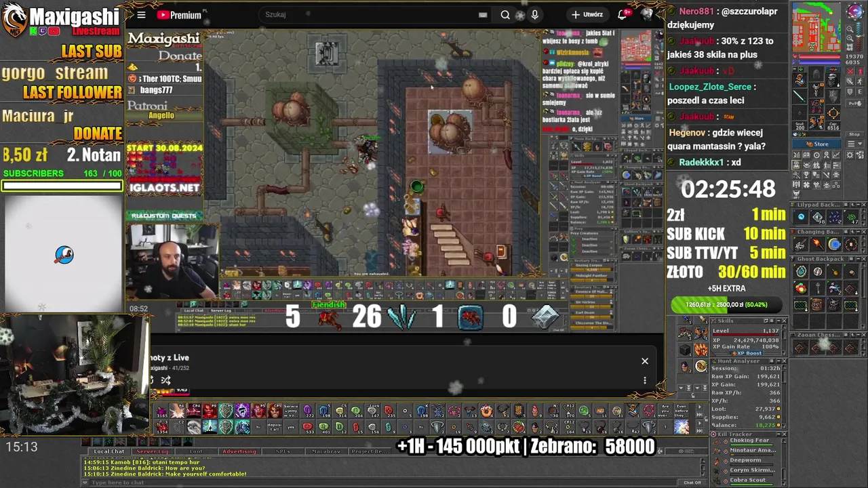Click first item in Lilypad Backpack
This screenshot has height=488, width=868.
[x=802, y=217]
